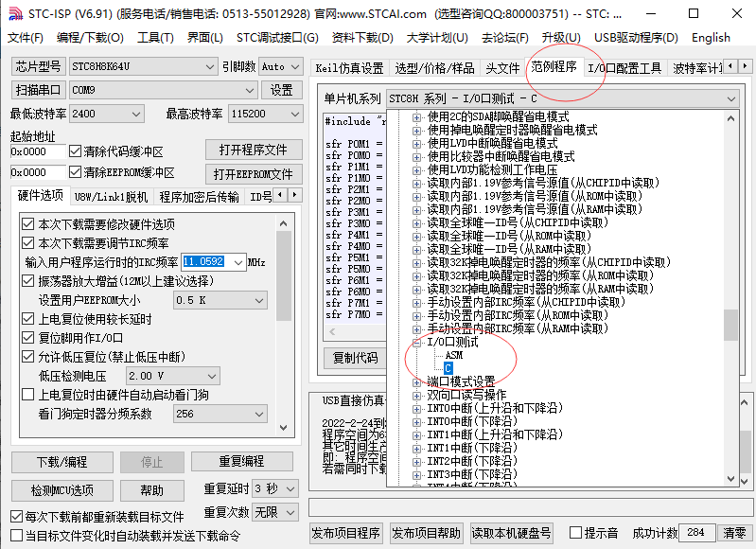This screenshot has width=756, height=549.
Task: Click the 下载/编程 button
Action: (62, 462)
